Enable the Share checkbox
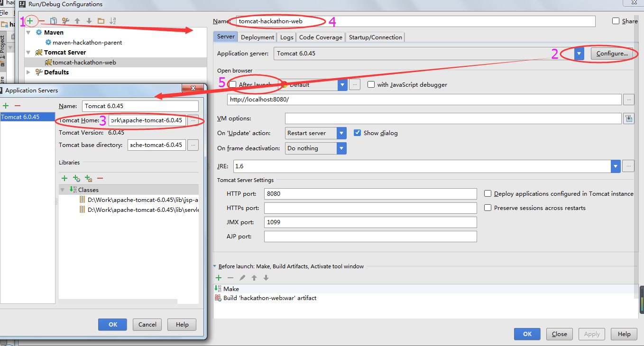The width and height of the screenshot is (644, 346). [x=616, y=21]
